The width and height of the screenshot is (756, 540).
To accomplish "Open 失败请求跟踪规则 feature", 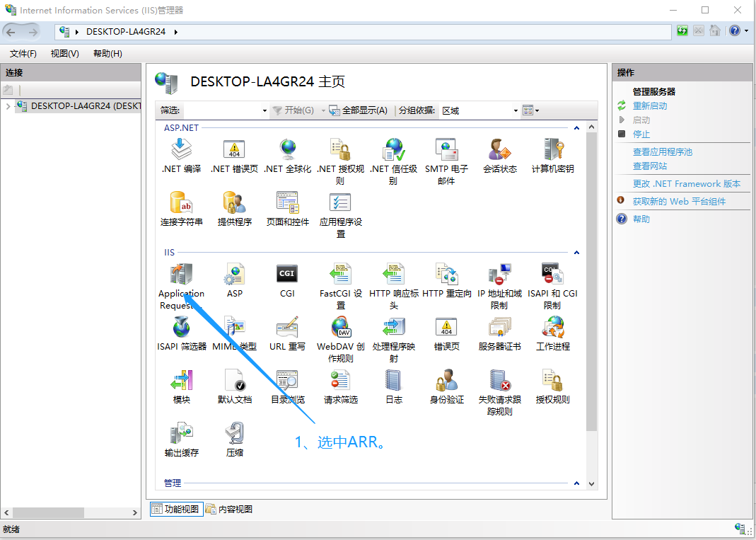I will 499,392.
